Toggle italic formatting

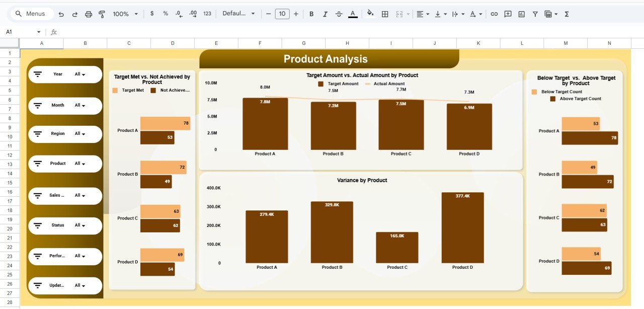click(x=325, y=14)
